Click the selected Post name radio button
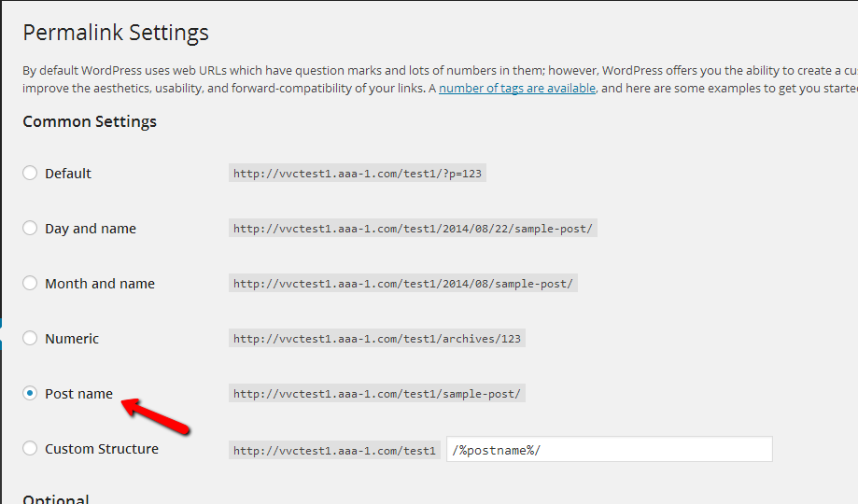Screen dimensions: 858x504 (31, 393)
